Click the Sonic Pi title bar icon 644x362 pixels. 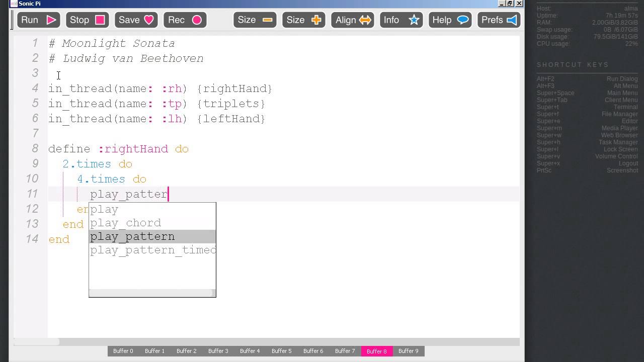point(14,4)
